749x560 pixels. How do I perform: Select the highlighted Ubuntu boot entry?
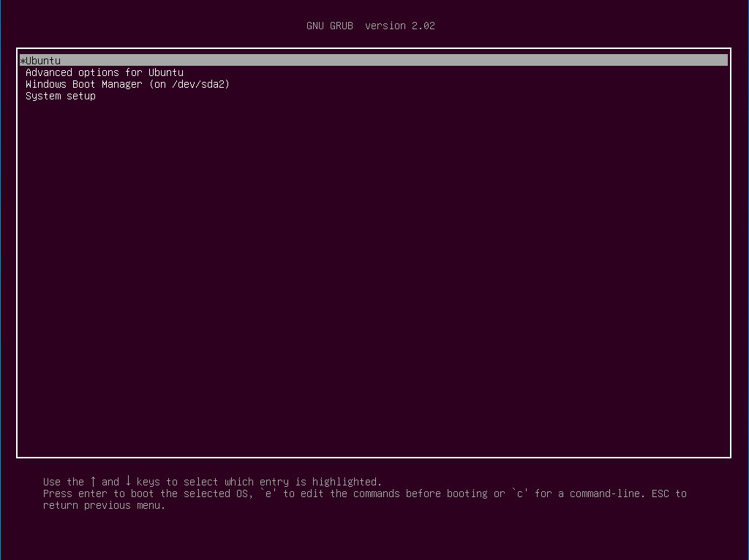(x=374, y=60)
